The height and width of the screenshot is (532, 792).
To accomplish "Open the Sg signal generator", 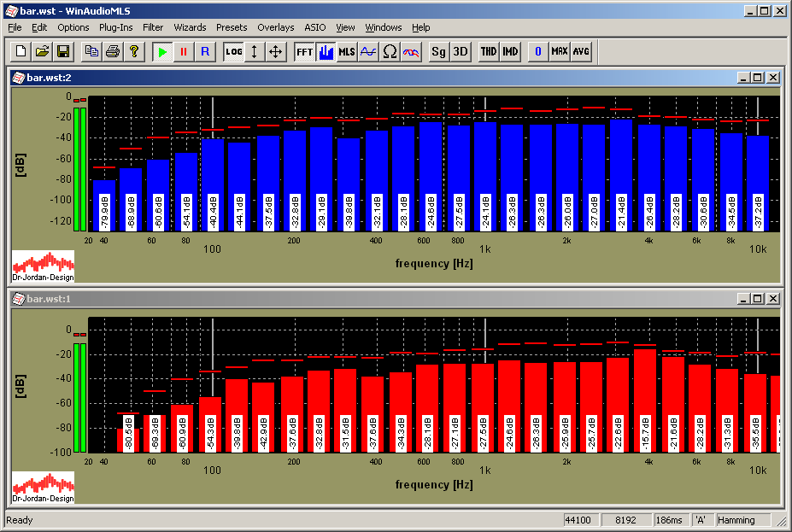I will pyautogui.click(x=438, y=52).
